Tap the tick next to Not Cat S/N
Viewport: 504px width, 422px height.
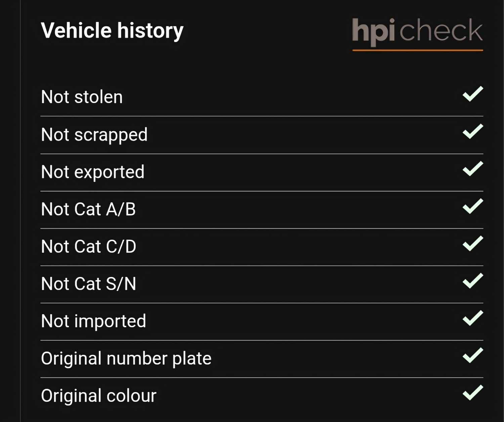pos(473,281)
